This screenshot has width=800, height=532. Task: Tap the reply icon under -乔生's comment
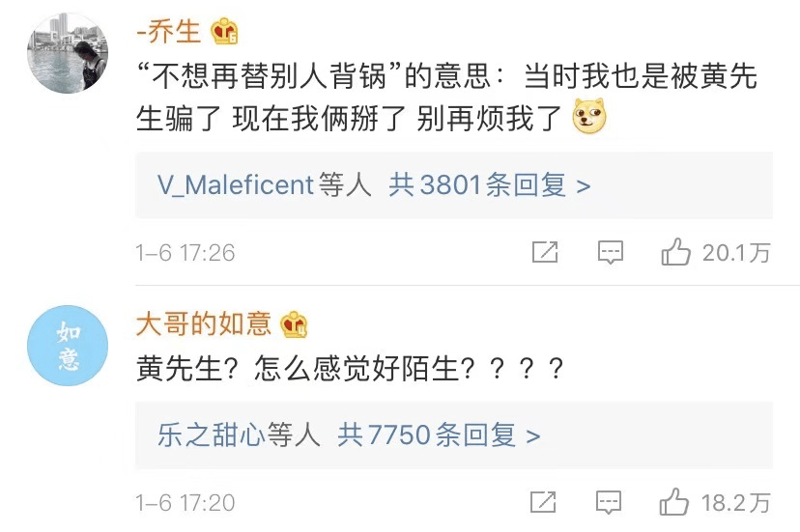coord(611,252)
